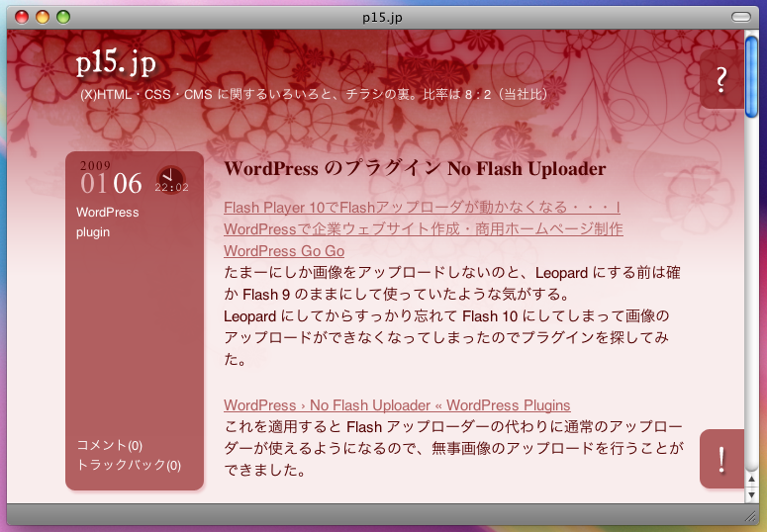The height and width of the screenshot is (532, 767).
Task: Click the exclamation mark icon
Action: coord(722,459)
